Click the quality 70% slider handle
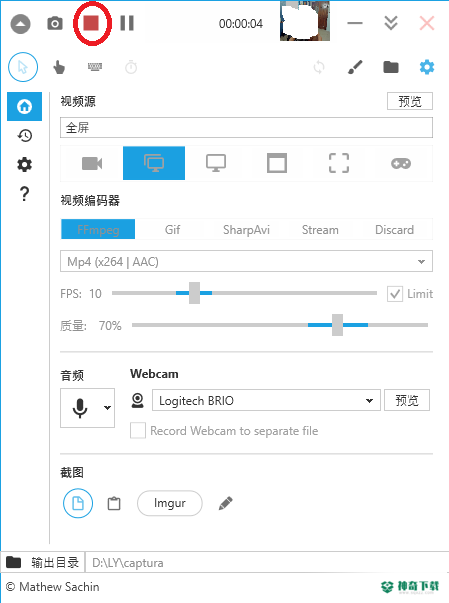This screenshot has height=603, width=449. point(338,325)
